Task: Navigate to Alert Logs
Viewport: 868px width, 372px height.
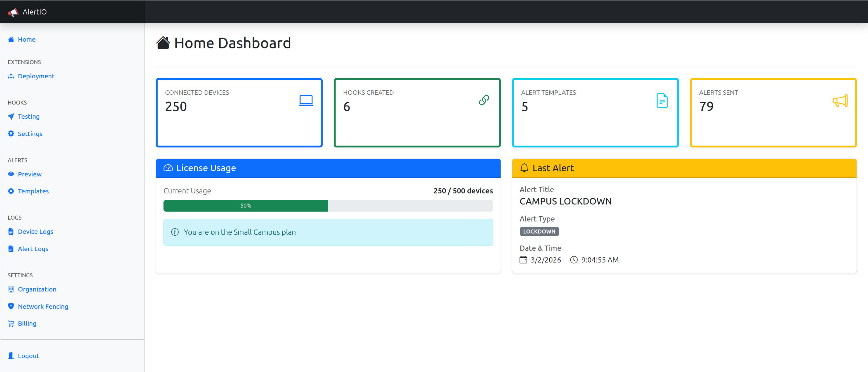Action: [33, 249]
